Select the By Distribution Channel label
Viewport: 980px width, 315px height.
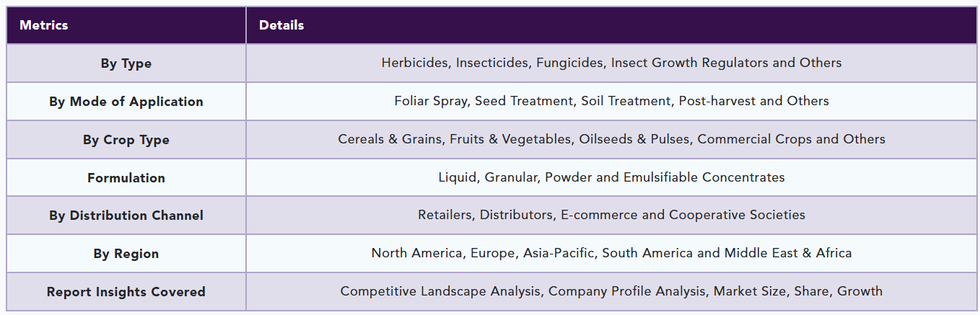(x=126, y=216)
